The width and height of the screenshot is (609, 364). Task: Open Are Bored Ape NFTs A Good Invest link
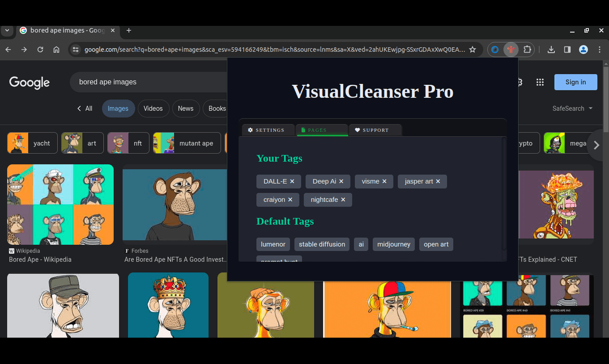(176, 260)
